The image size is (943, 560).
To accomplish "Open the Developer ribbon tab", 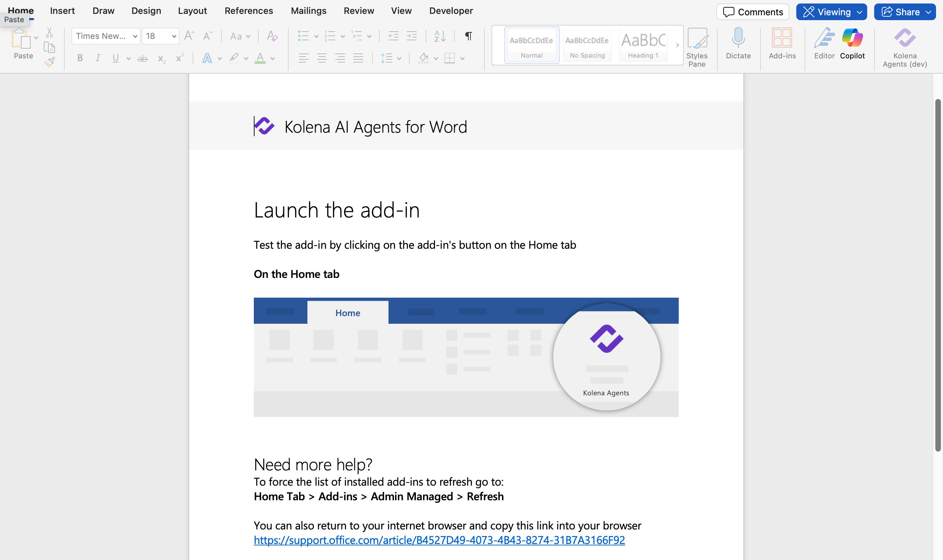I will 451,11.
